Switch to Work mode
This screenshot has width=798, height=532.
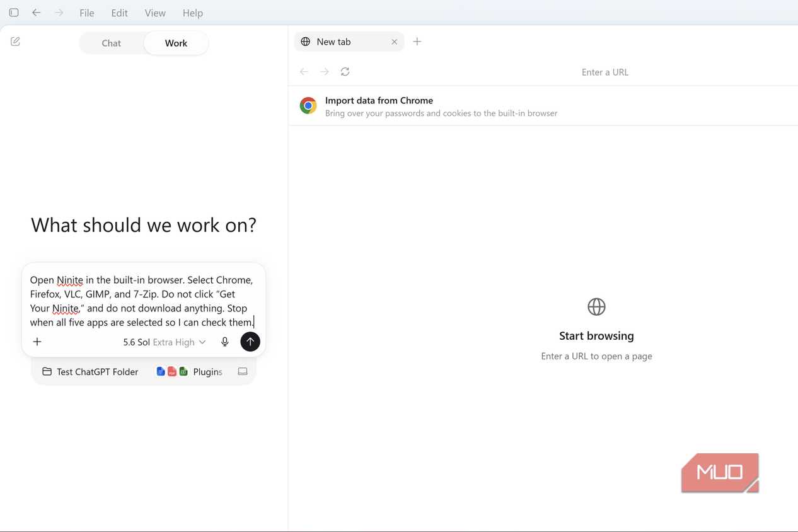tap(176, 43)
